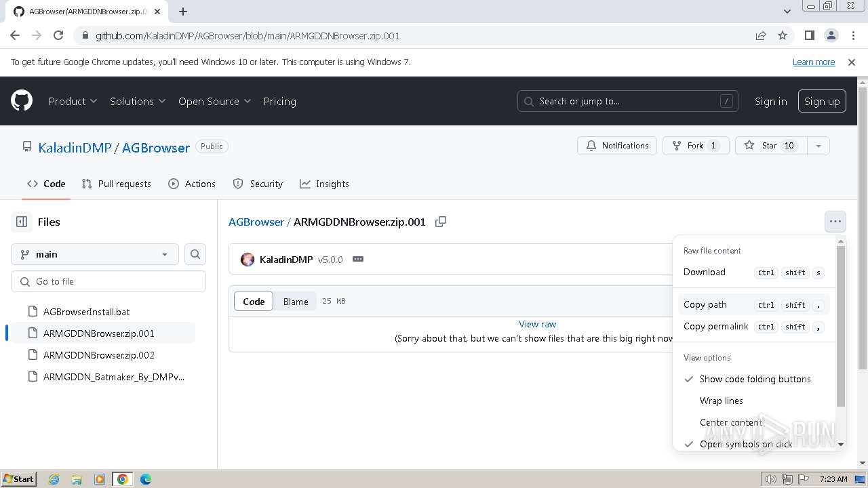This screenshot has width=868, height=488.
Task: Dismiss the Chrome update notice
Action: point(852,62)
